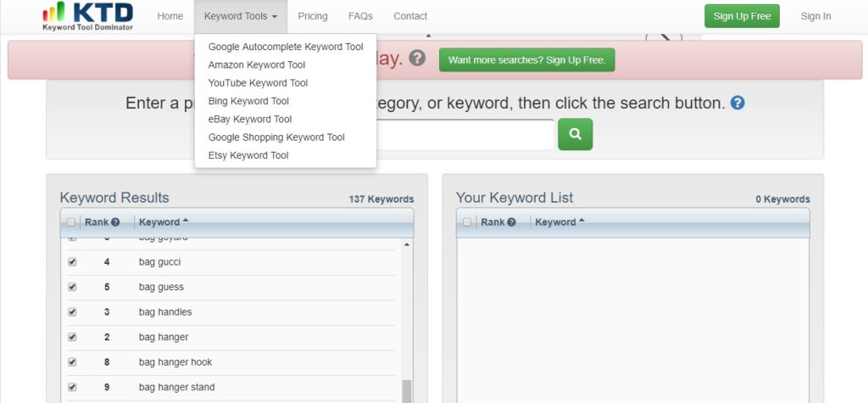Sort Keyword Results by the Keyword column
Screen dimensions: 868x403
[x=163, y=222]
